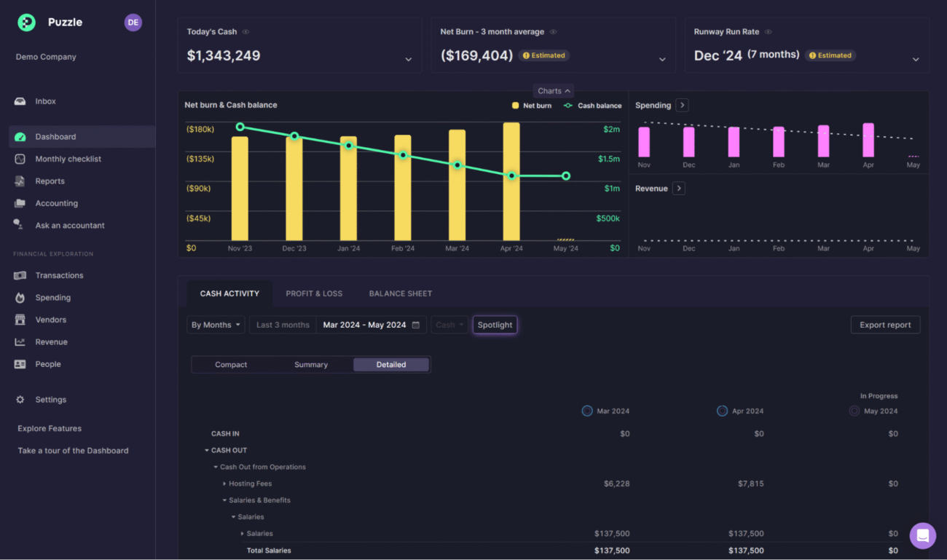Viewport: 947px width, 560px height.
Task: Open Vendors using the storefront icon
Action: click(20, 320)
